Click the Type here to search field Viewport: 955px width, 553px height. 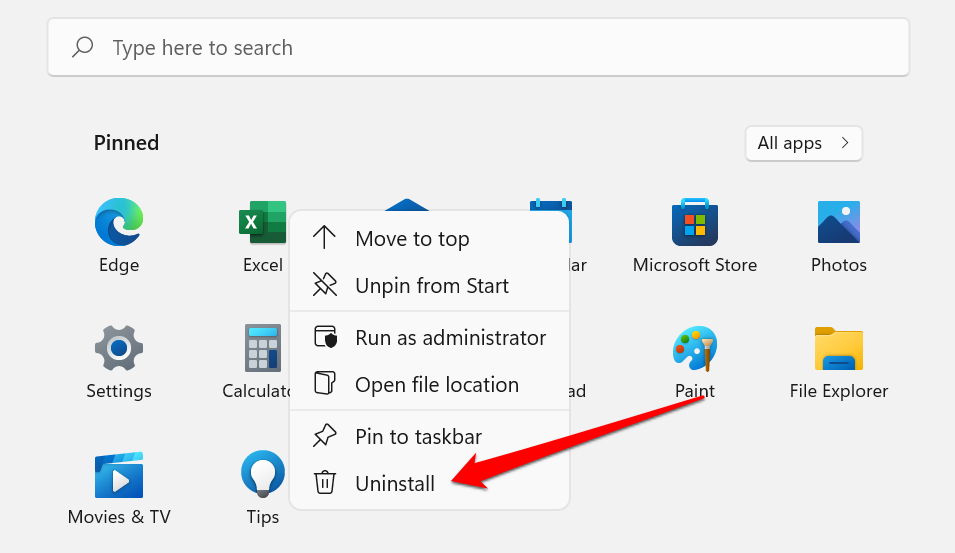[480, 48]
